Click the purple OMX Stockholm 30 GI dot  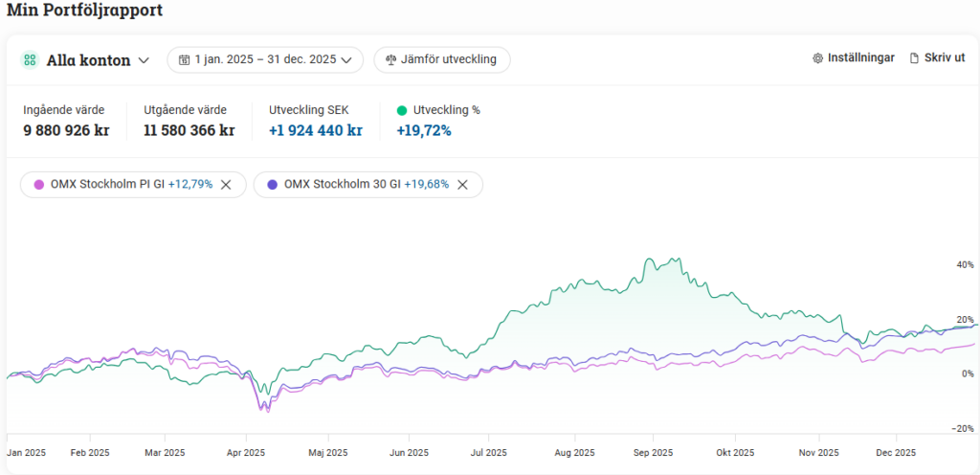[273, 185]
